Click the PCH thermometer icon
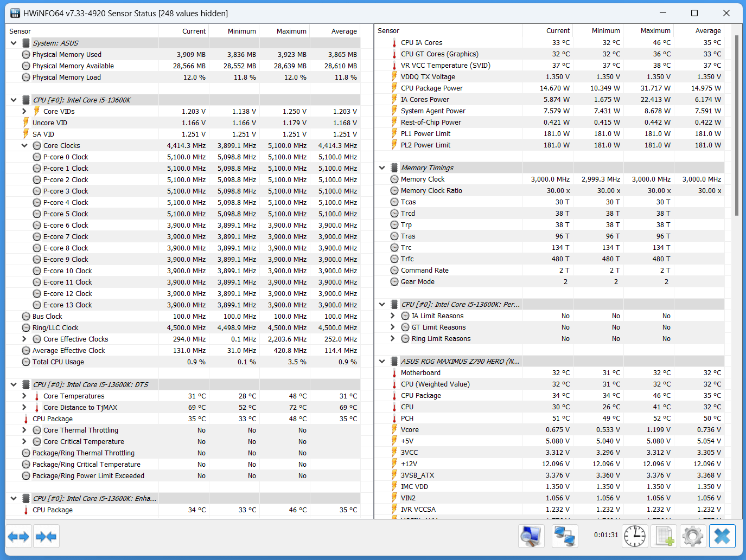This screenshot has width=746, height=560. pyautogui.click(x=394, y=418)
